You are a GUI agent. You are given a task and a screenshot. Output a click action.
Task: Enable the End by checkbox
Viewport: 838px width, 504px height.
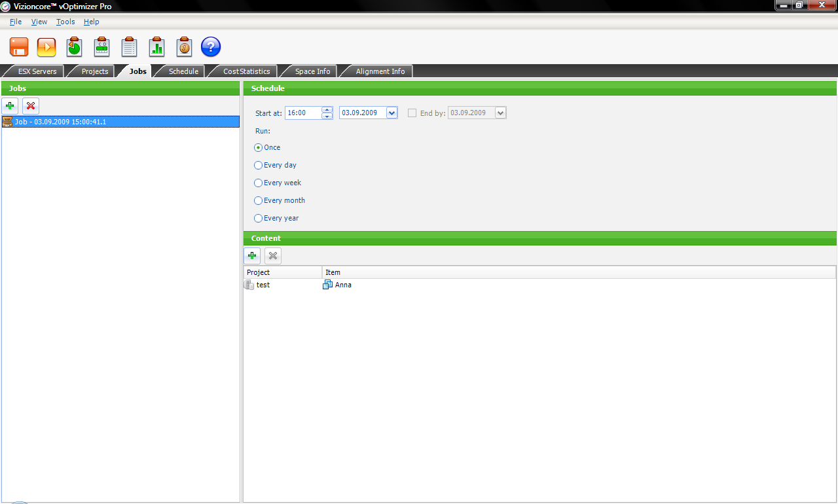click(x=412, y=113)
